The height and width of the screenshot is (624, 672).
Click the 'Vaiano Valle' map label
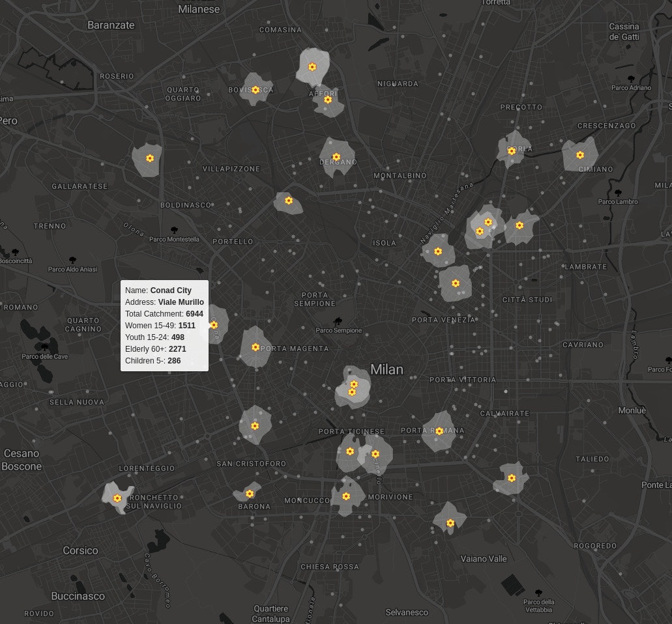(484, 559)
